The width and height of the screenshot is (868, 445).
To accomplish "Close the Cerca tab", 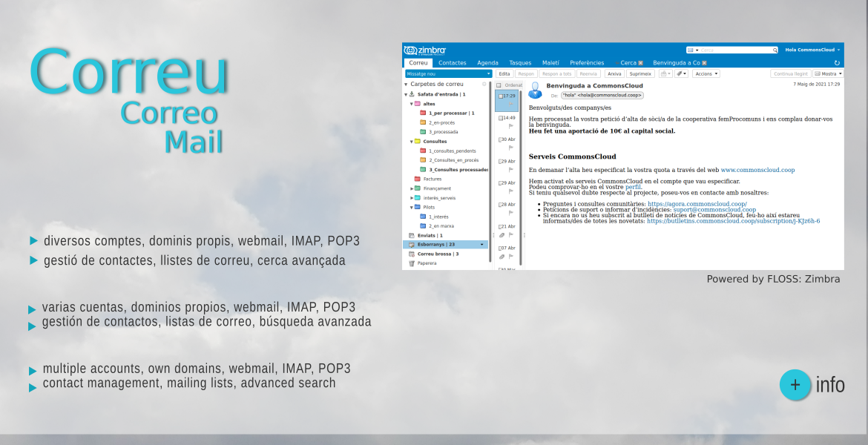I will 640,63.
